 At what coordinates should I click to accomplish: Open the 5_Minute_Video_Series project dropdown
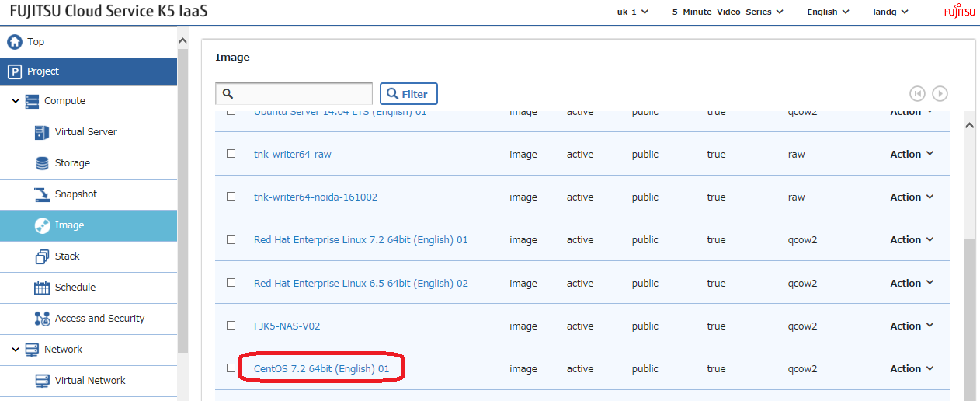[728, 12]
